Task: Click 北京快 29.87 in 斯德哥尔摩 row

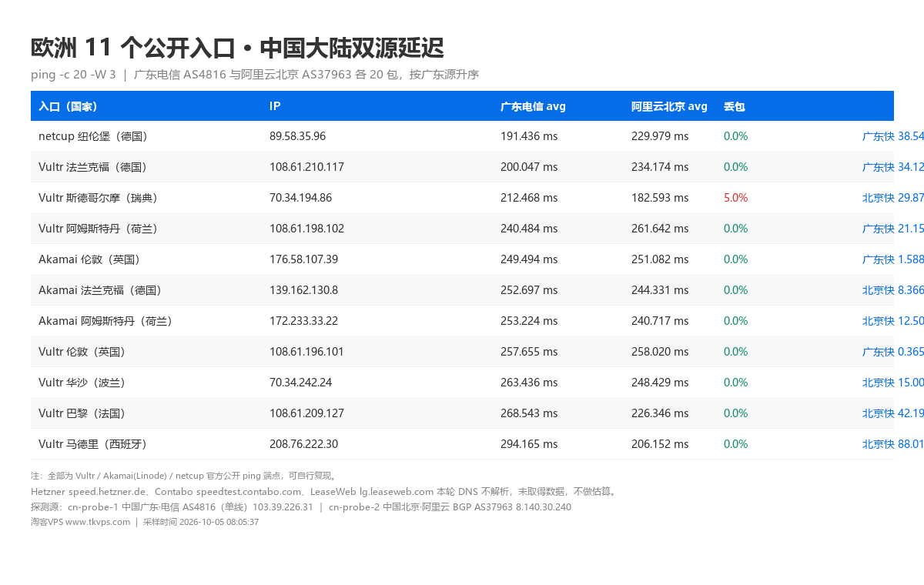Action: tap(893, 198)
